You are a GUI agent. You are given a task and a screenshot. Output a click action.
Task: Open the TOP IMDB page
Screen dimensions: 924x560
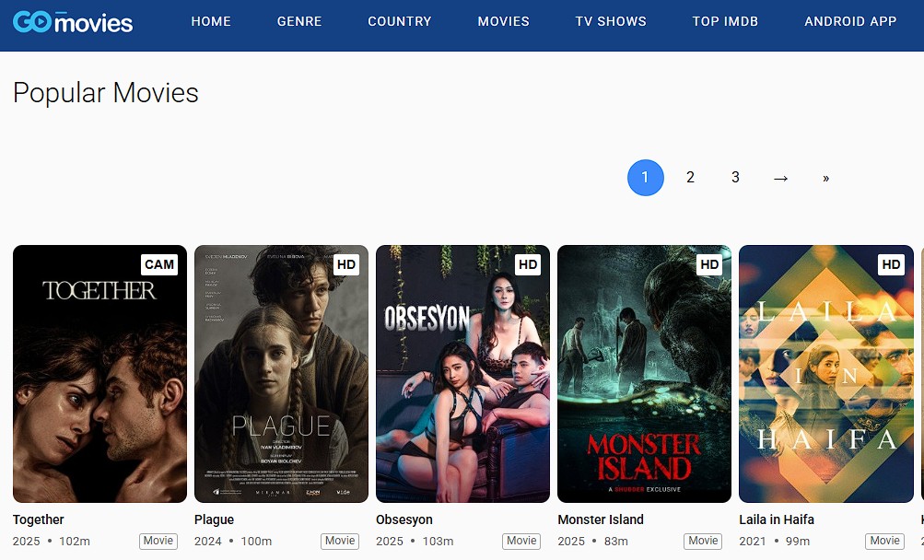(x=725, y=21)
